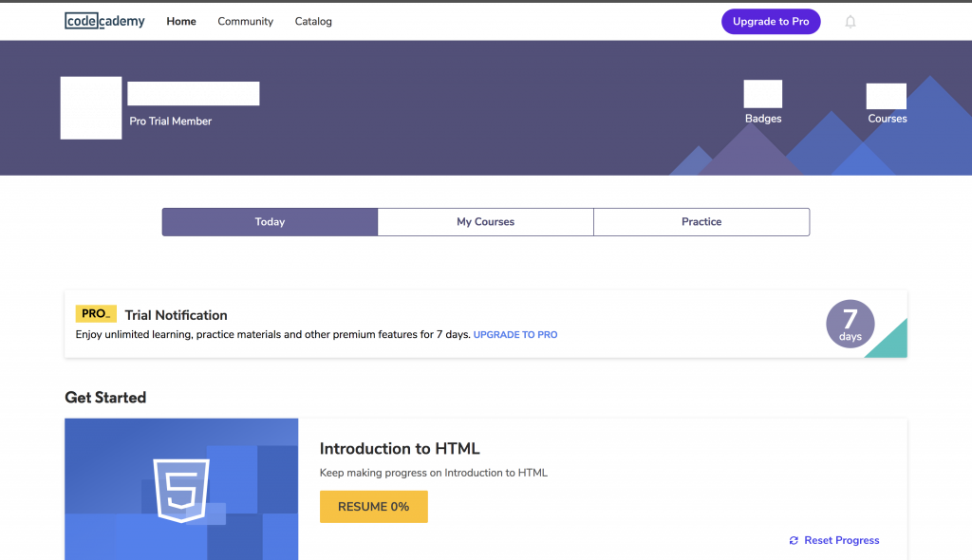Click the 7 days trial countdown circle

pos(850,324)
